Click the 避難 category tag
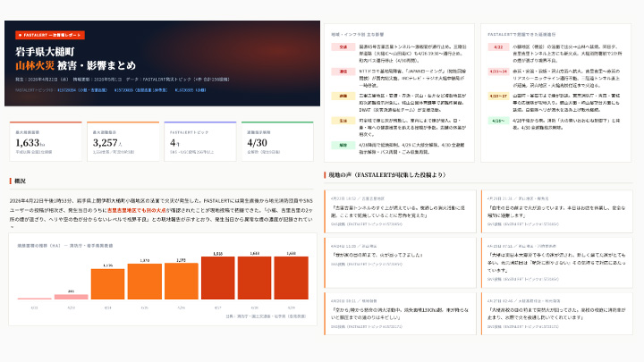 coord(343,96)
